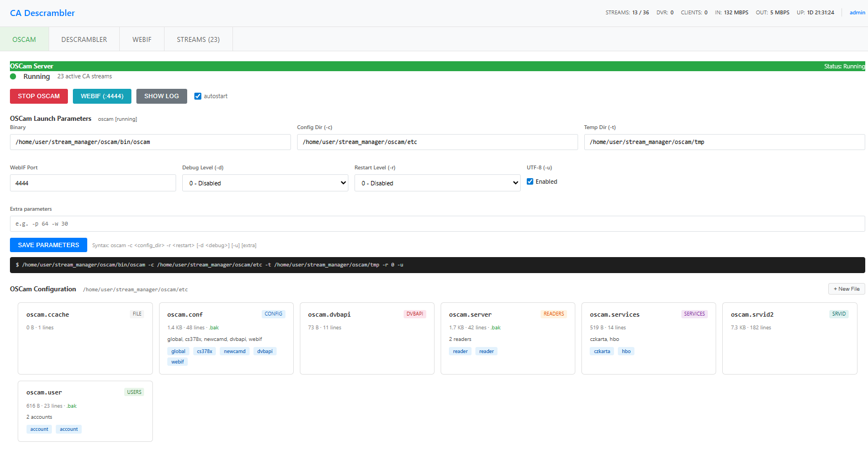The image size is (868, 459).
Task: Open the STREAMS (23) tab
Action: 198,39
